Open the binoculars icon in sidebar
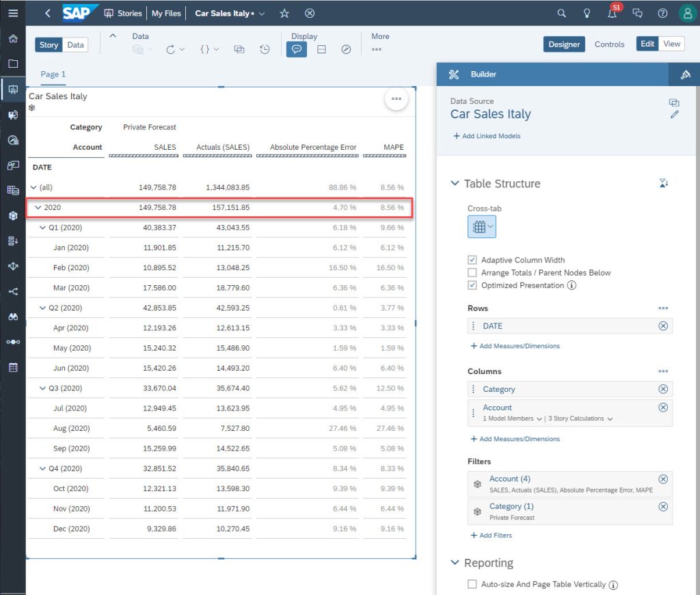Image resolution: width=700 pixels, height=595 pixels. click(13, 317)
